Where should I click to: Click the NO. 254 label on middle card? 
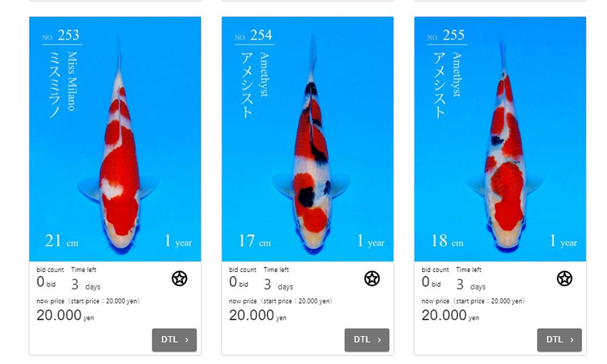point(253,36)
